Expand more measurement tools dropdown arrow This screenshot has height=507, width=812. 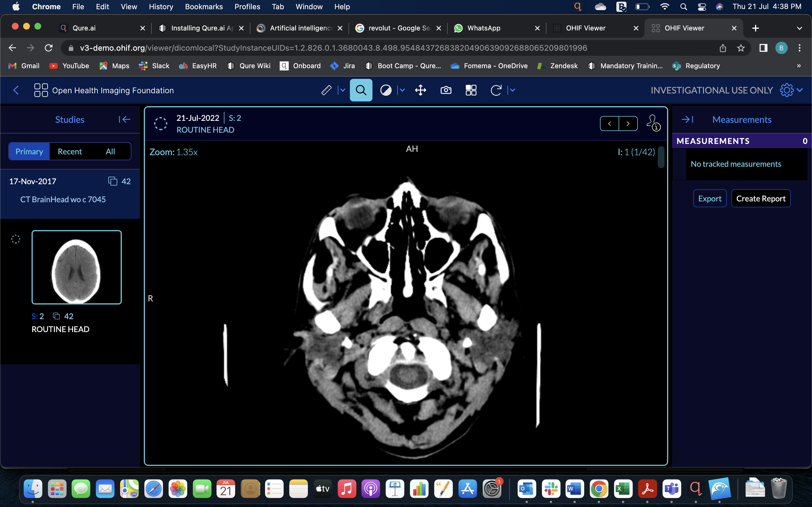coord(343,90)
